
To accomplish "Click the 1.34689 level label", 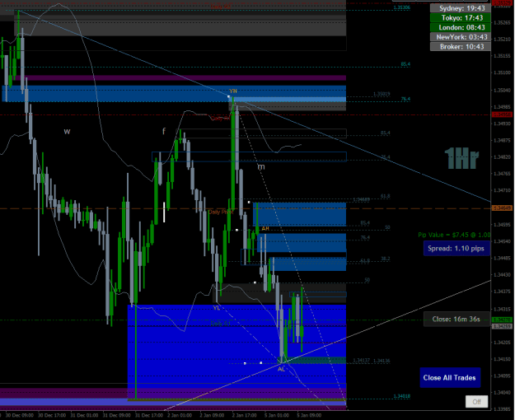I will (361, 199).
